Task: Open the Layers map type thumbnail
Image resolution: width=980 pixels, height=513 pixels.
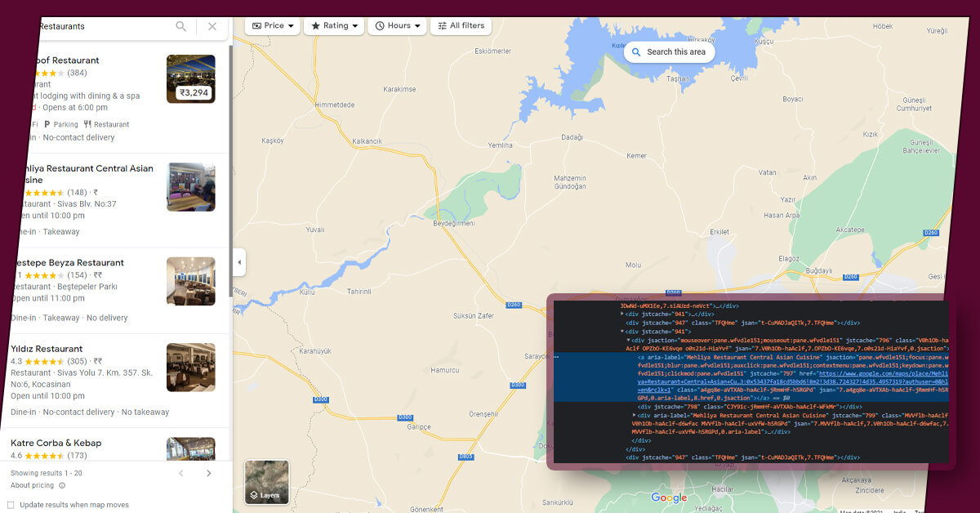Action: pyautogui.click(x=266, y=482)
